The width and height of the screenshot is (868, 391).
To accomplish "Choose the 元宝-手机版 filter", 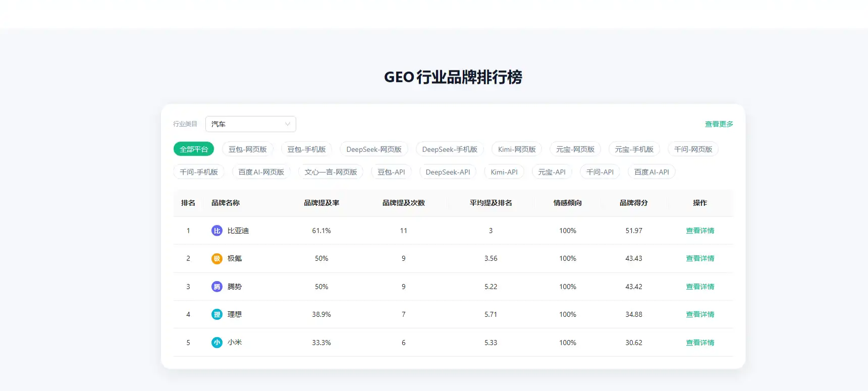I will [634, 149].
